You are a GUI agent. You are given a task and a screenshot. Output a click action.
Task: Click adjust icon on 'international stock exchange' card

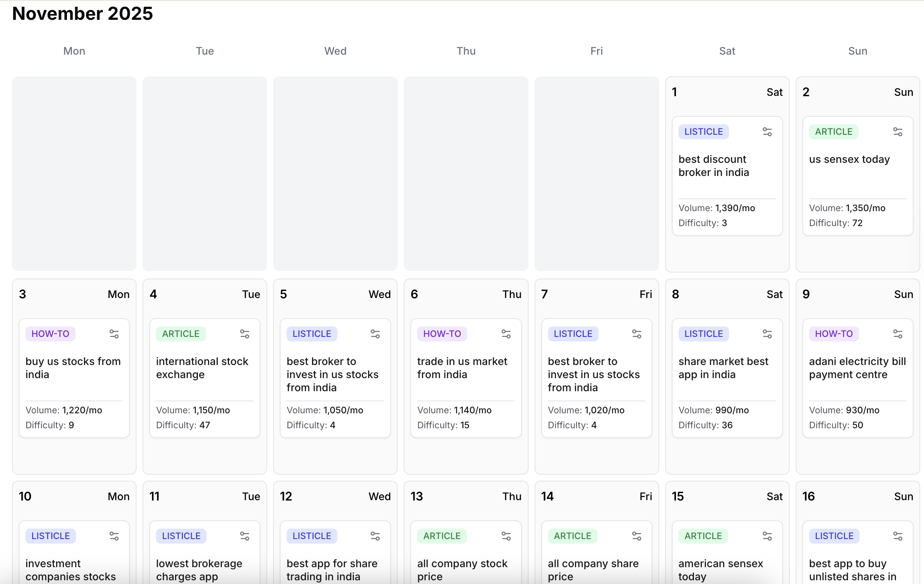244,334
